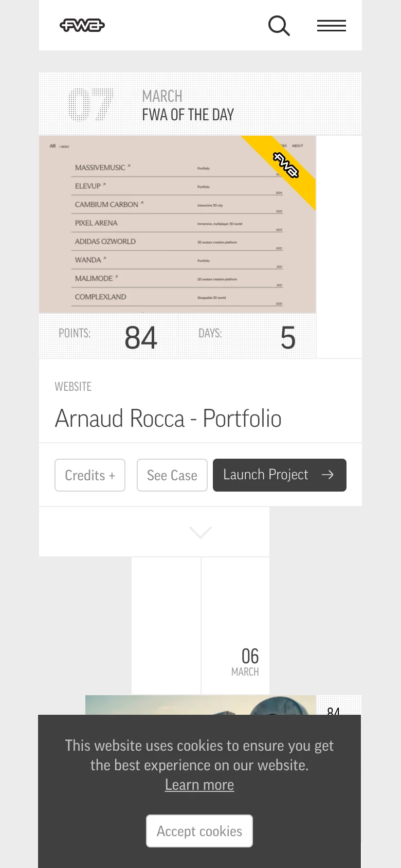Expand the Credits + section
The image size is (401, 868).
point(90,475)
